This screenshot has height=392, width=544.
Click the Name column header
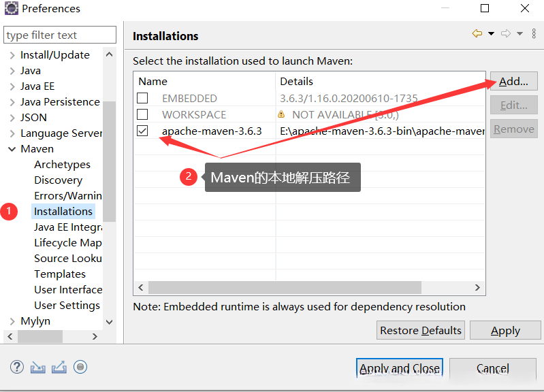[x=205, y=81]
